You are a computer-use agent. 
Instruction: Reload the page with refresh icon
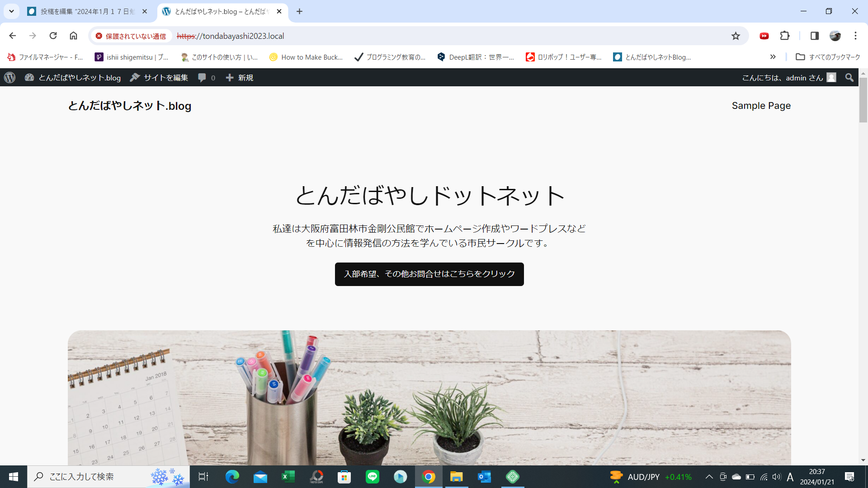(53, 36)
